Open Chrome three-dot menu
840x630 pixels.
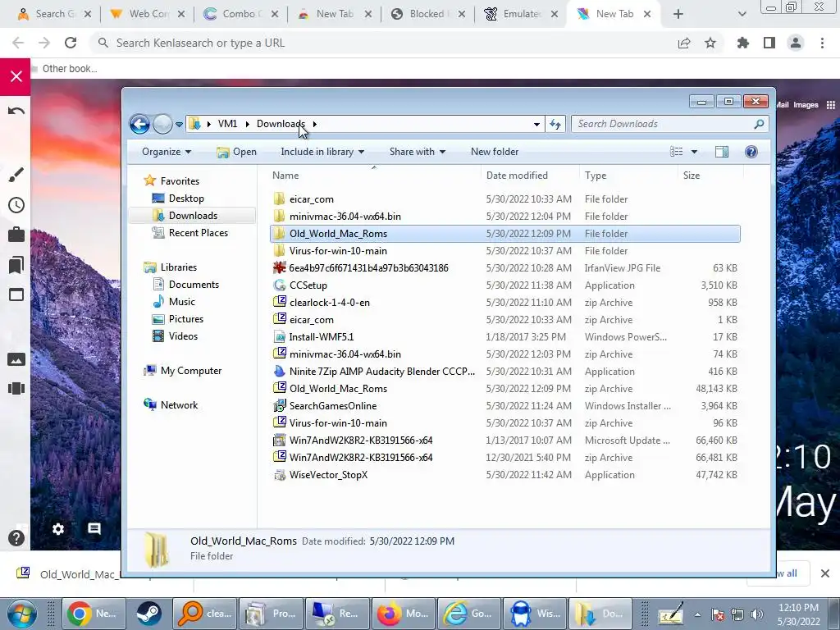[x=822, y=43]
